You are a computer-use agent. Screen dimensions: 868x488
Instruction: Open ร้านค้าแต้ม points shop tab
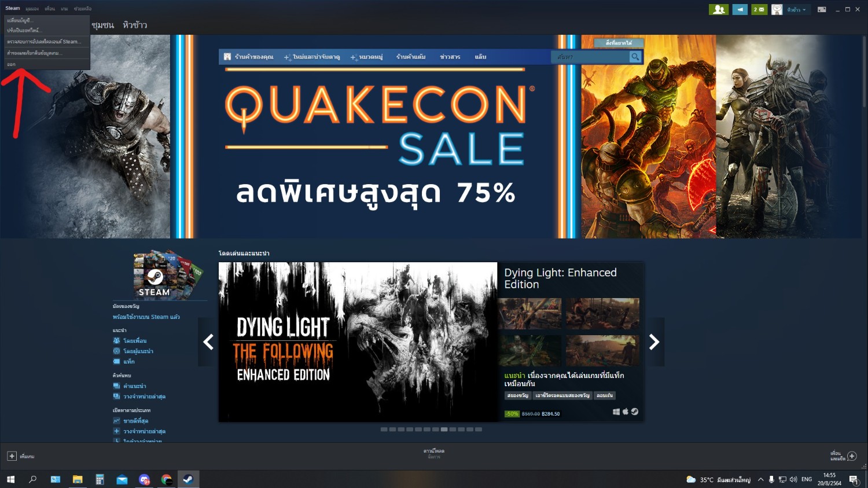click(411, 57)
